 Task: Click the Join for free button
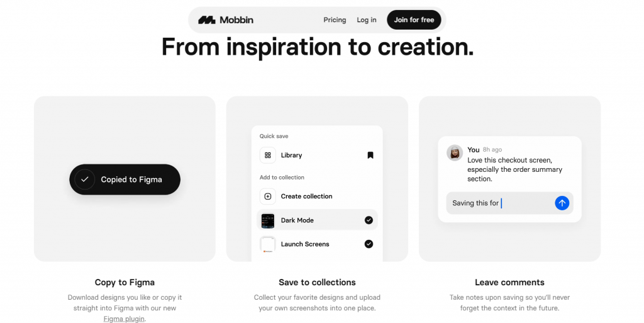(x=414, y=20)
